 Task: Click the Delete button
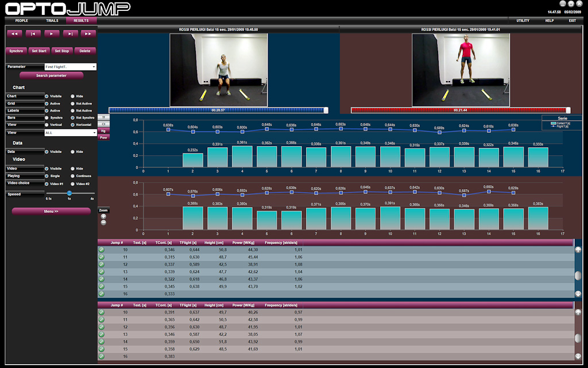coord(85,51)
